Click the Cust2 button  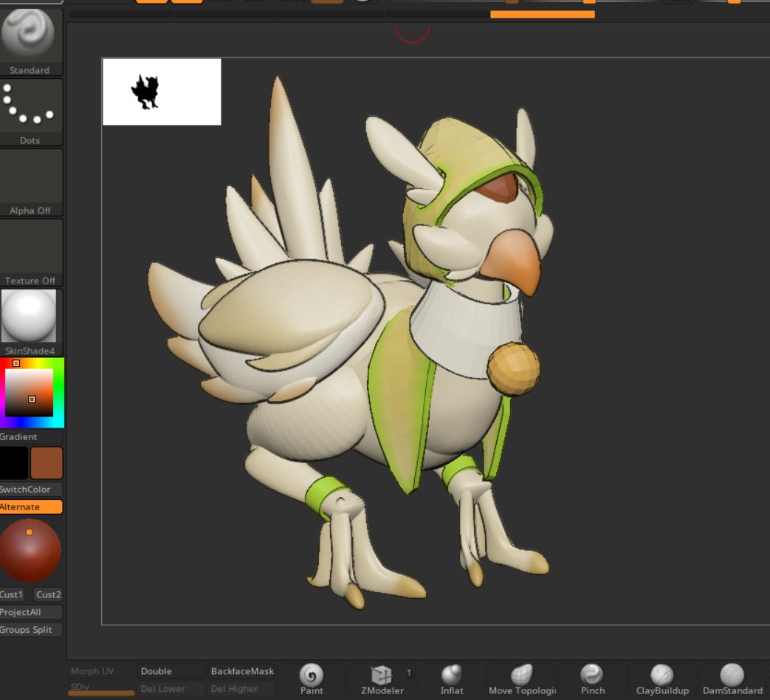click(48, 594)
